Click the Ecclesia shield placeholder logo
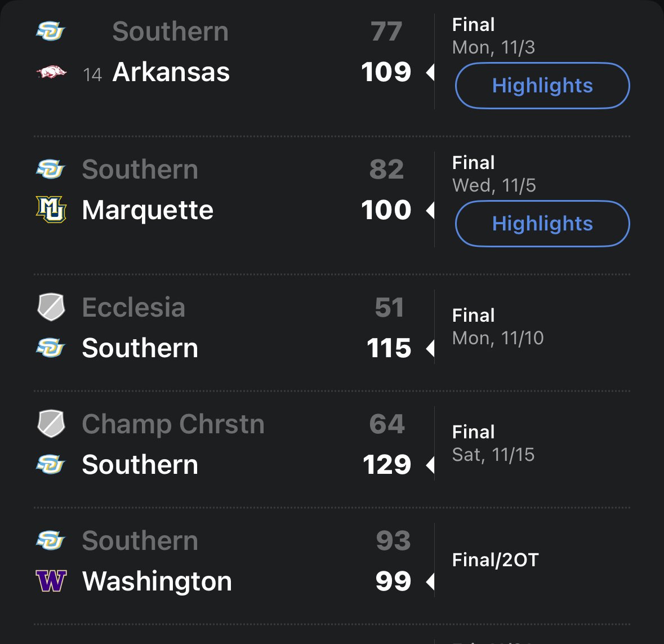 [51, 307]
